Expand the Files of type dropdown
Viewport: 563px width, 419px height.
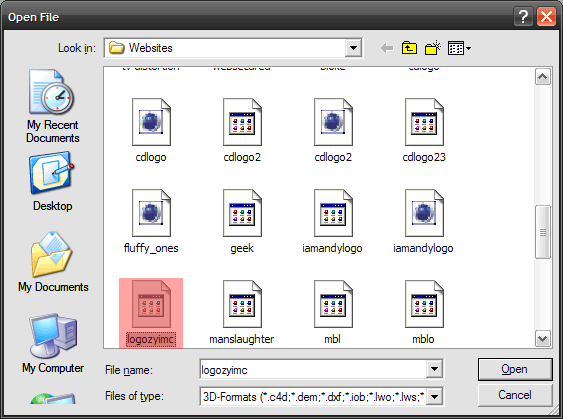pos(434,397)
